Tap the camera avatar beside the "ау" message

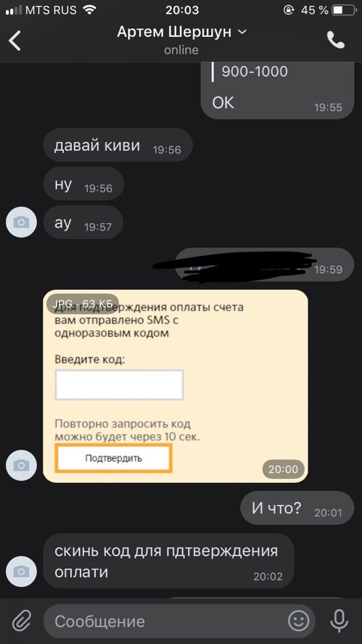pyautogui.click(x=21, y=223)
